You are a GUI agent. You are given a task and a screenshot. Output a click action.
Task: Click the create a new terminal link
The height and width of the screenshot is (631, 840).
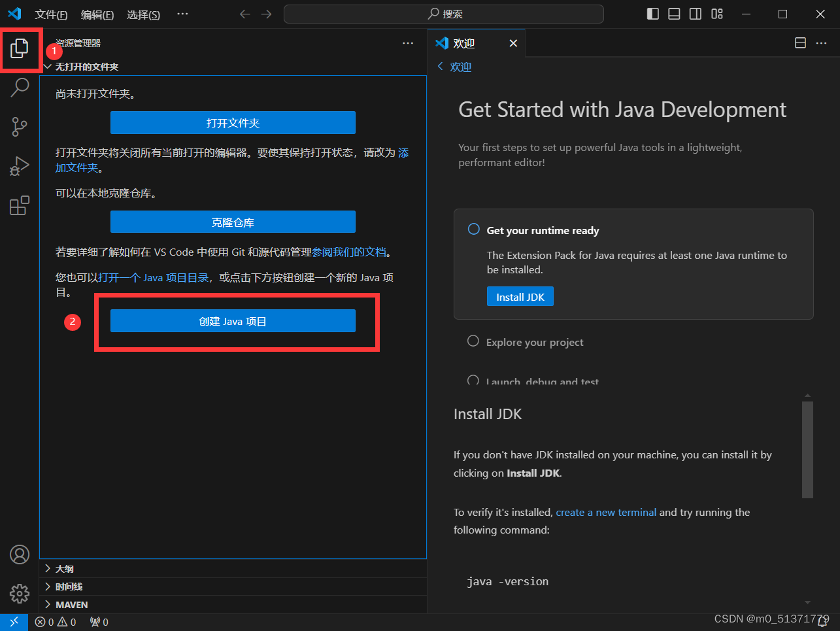coord(606,512)
